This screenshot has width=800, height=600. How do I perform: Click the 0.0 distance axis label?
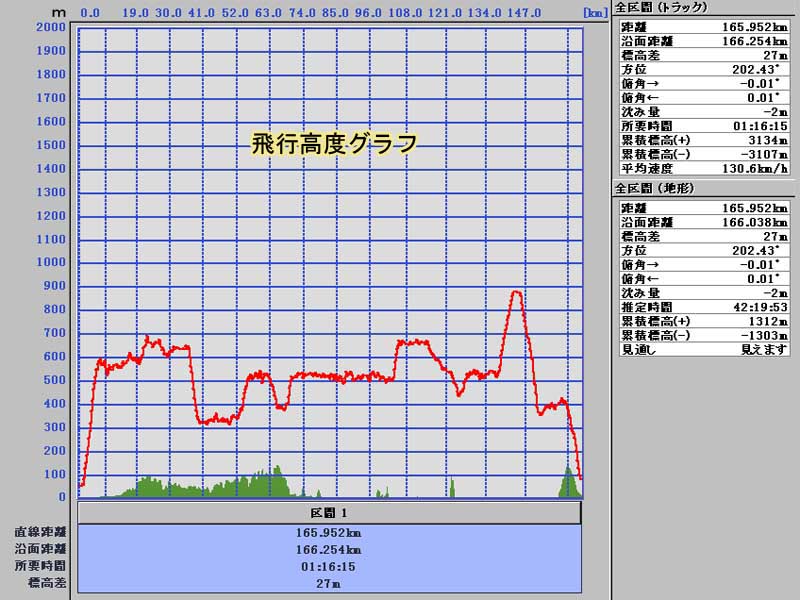pos(89,13)
